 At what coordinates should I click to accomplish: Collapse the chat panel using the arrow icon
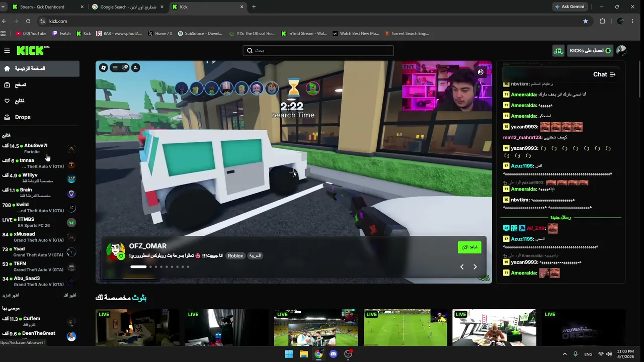coord(612,74)
